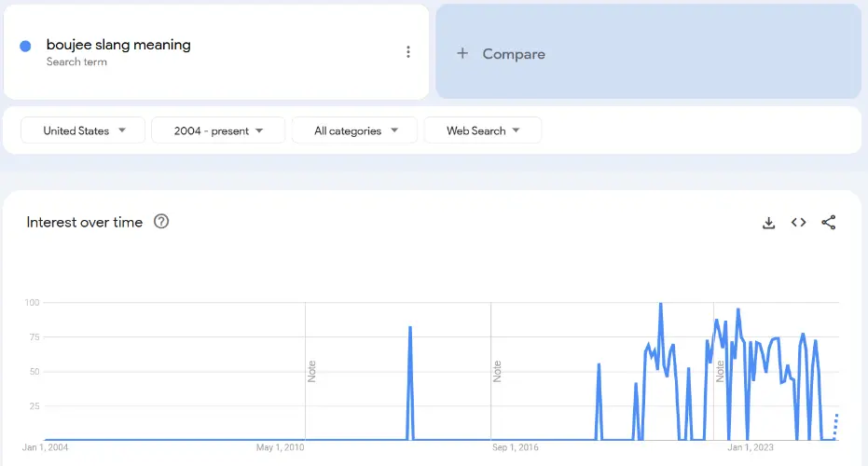Open the All categories dropdown
The image size is (868, 466).
click(355, 130)
